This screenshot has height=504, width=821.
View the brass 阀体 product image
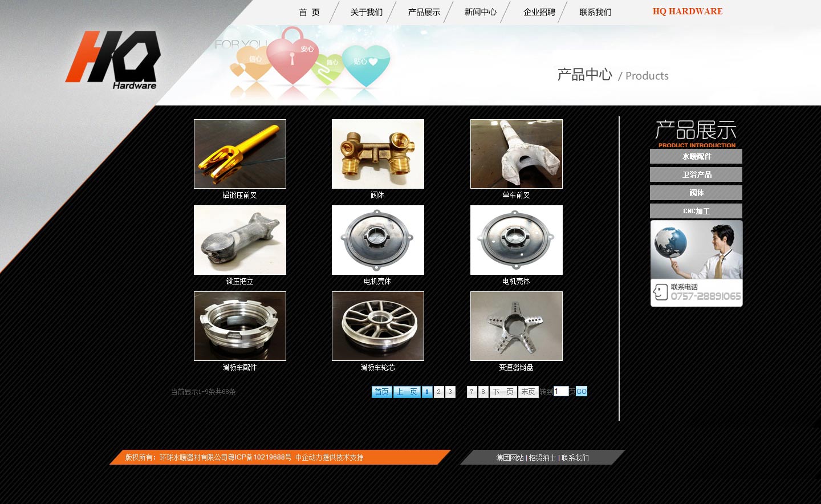click(377, 154)
